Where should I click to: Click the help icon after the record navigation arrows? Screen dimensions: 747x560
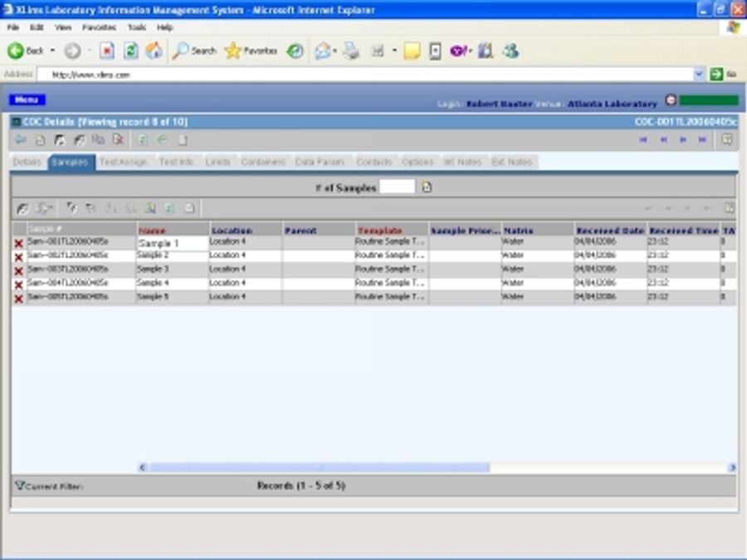click(x=727, y=139)
